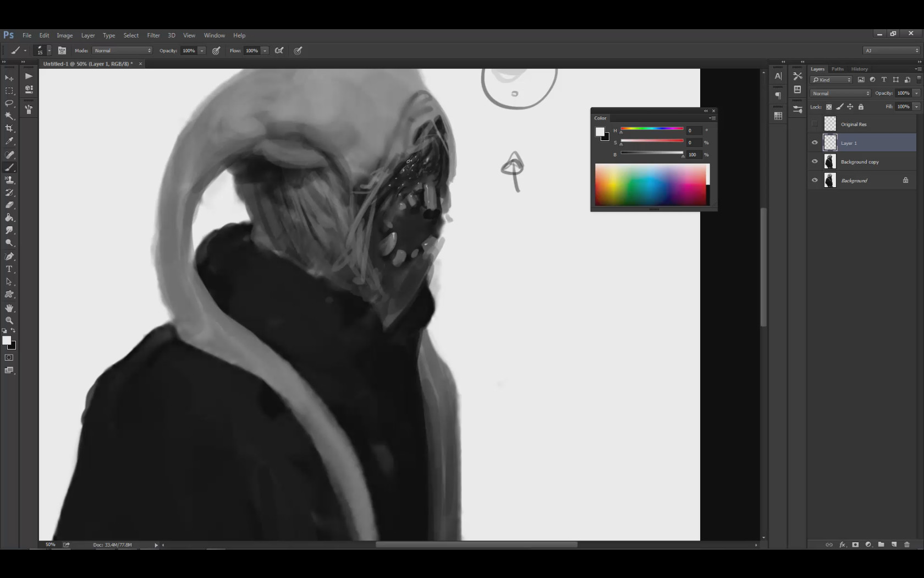Click the Magic Wand tool

(9, 116)
